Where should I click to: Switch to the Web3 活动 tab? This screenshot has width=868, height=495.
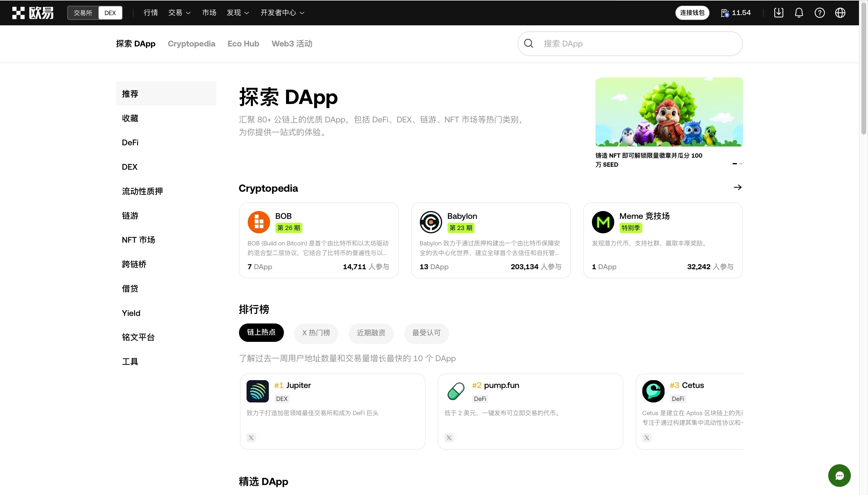coord(292,43)
